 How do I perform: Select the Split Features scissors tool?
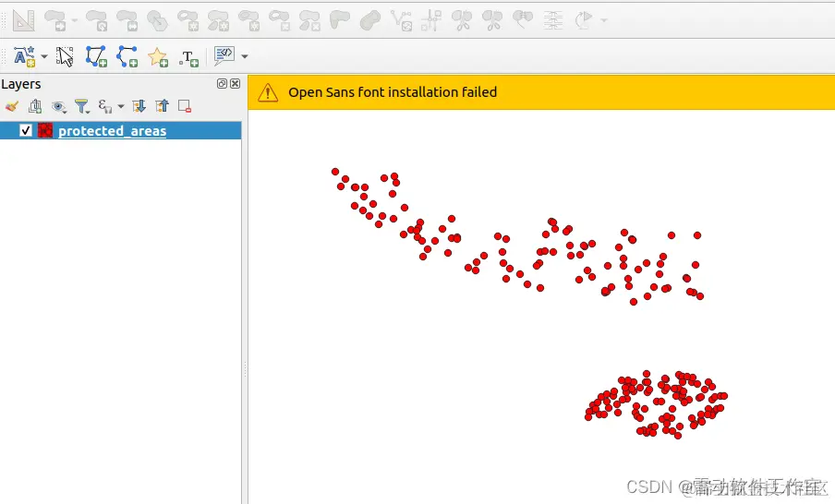[x=462, y=20]
